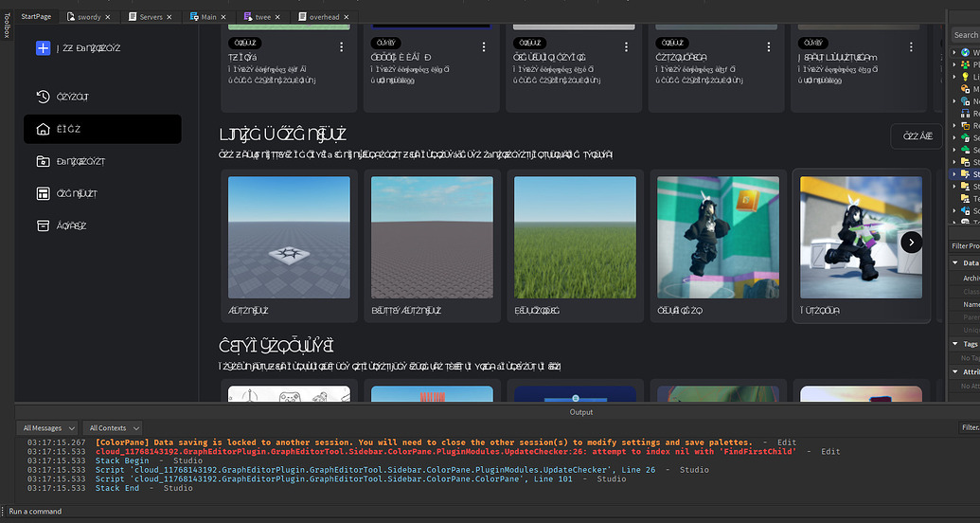Close the overhead tab
The width and height of the screenshot is (980, 523).
tap(347, 17)
